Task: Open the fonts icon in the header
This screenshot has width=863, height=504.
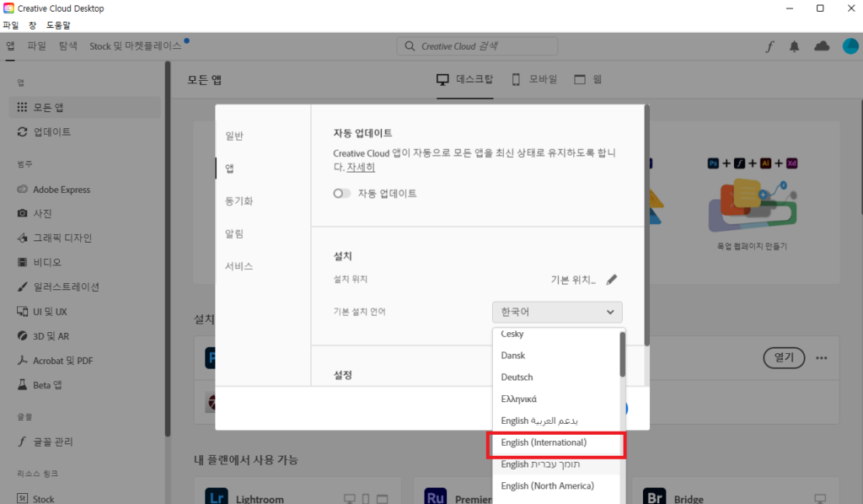Action: pyautogui.click(x=769, y=46)
